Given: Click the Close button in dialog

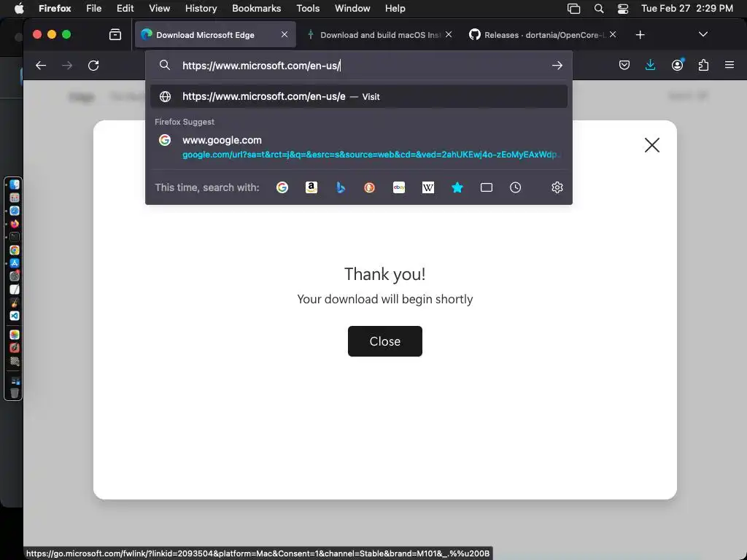Looking at the screenshot, I should 385,341.
